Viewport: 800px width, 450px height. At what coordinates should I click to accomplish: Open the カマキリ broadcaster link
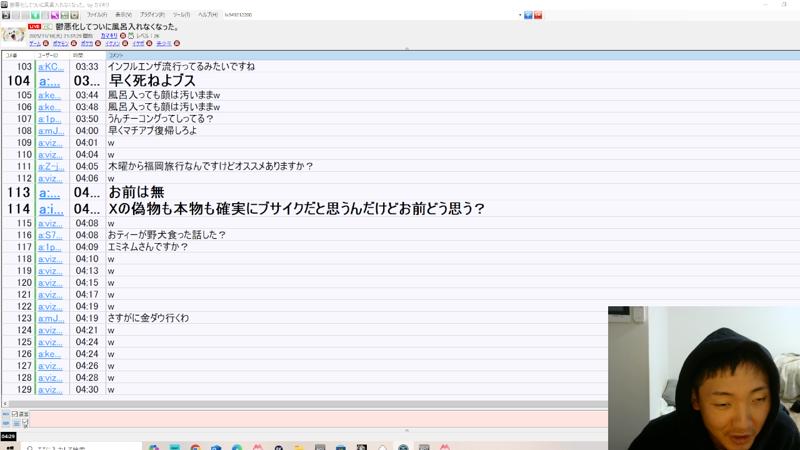coord(109,36)
